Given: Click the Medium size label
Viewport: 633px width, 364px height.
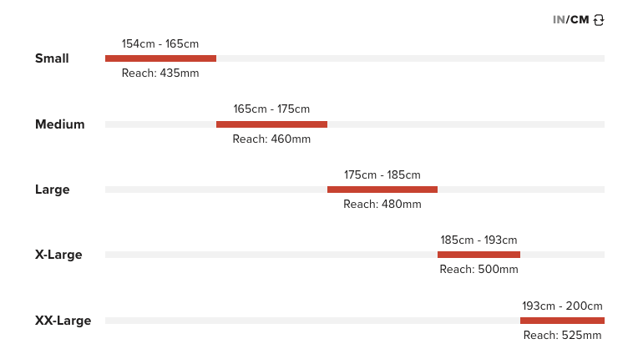Looking at the screenshot, I should [x=60, y=124].
